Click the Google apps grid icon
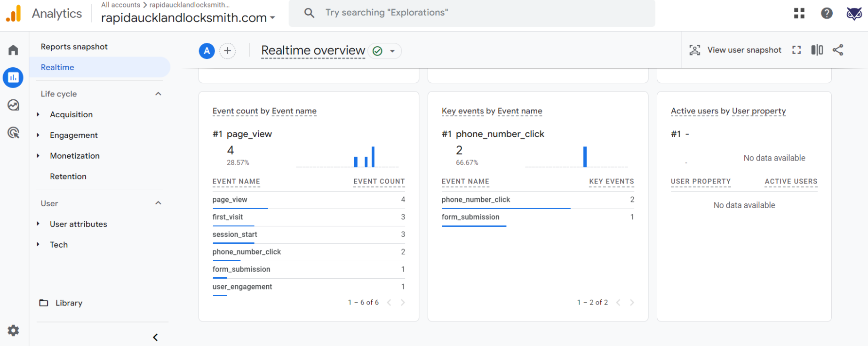This screenshot has height=346, width=868. coord(799,13)
